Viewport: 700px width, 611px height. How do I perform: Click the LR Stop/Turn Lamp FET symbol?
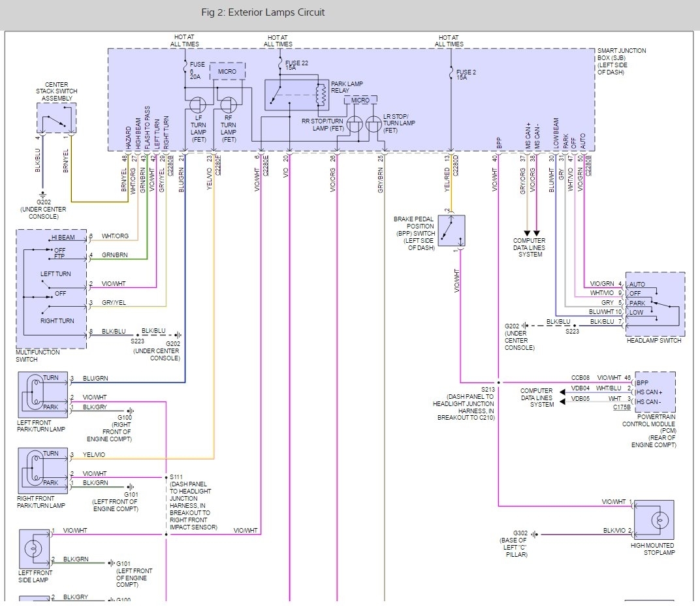[x=374, y=125]
